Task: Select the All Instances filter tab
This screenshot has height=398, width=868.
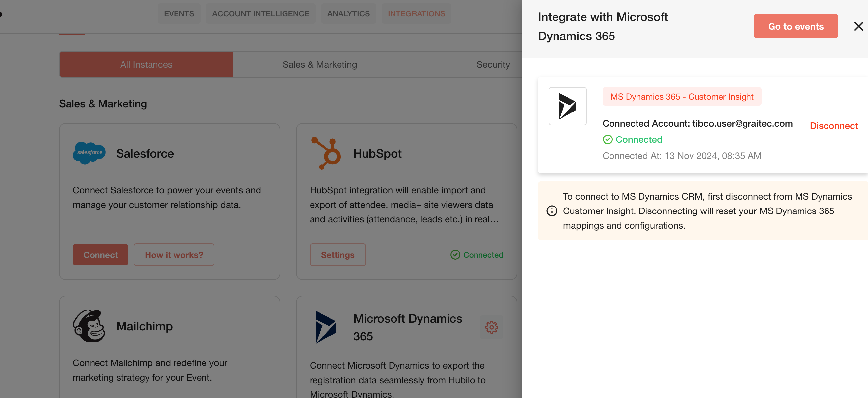Action: [146, 64]
